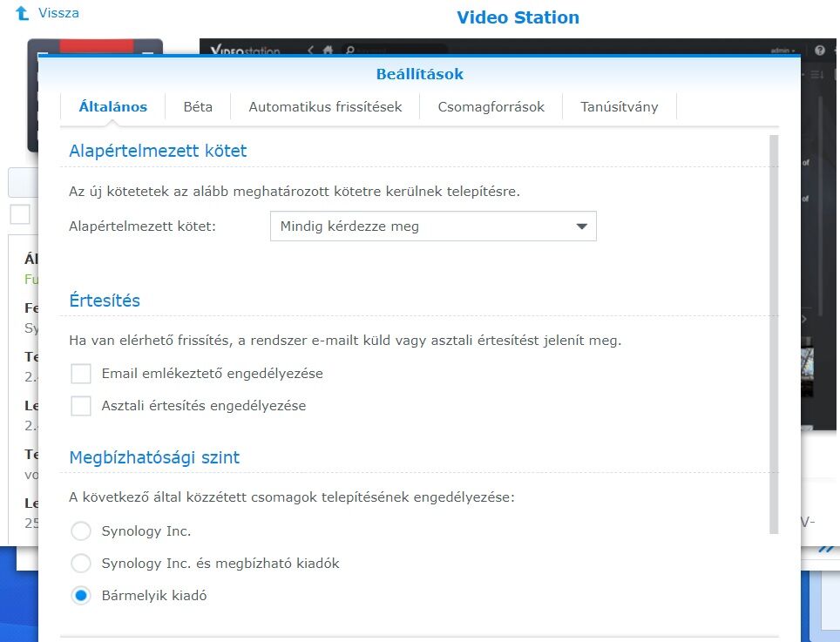
Task: Click the magnifier search icon in preview
Action: [x=350, y=51]
